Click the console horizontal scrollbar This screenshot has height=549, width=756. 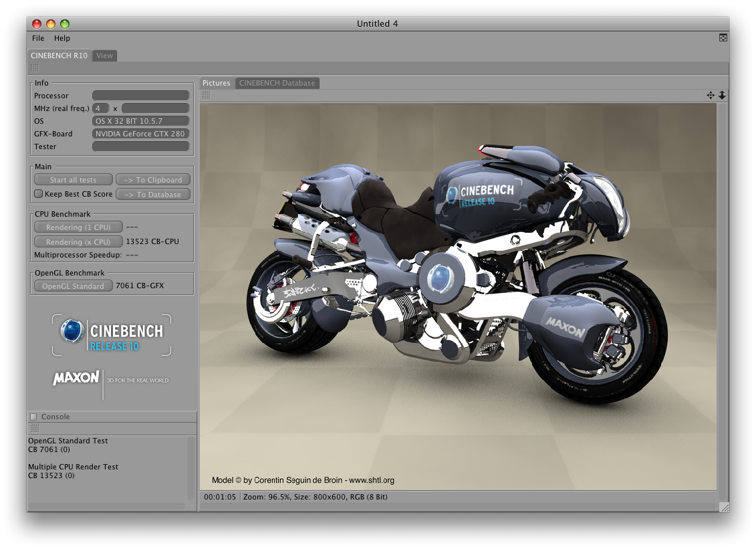pyautogui.click(x=106, y=506)
